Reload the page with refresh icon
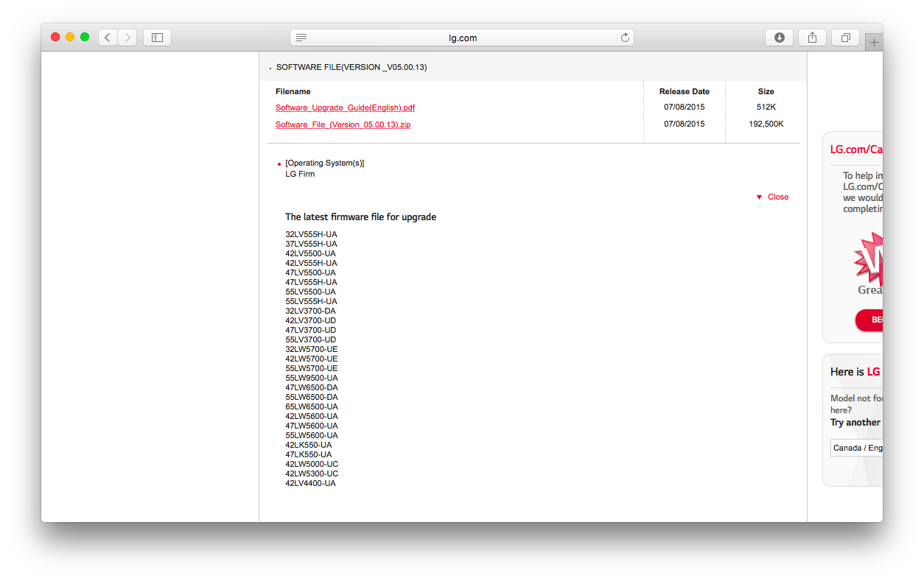Screen dimensions: 924x581 tap(625, 38)
